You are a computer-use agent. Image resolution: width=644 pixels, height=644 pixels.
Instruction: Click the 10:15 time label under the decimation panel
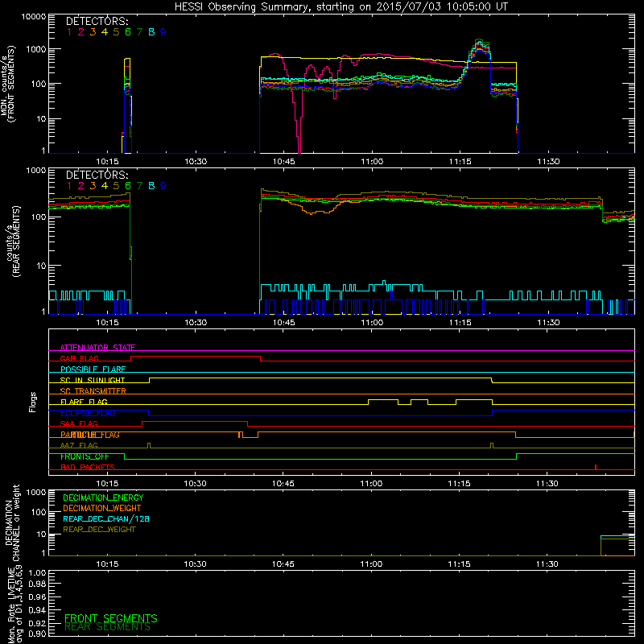coord(107,564)
